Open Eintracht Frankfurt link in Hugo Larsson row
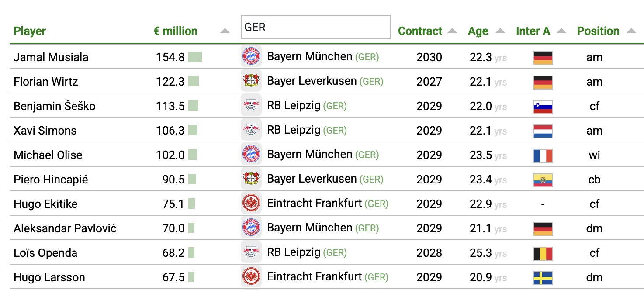 (315, 277)
